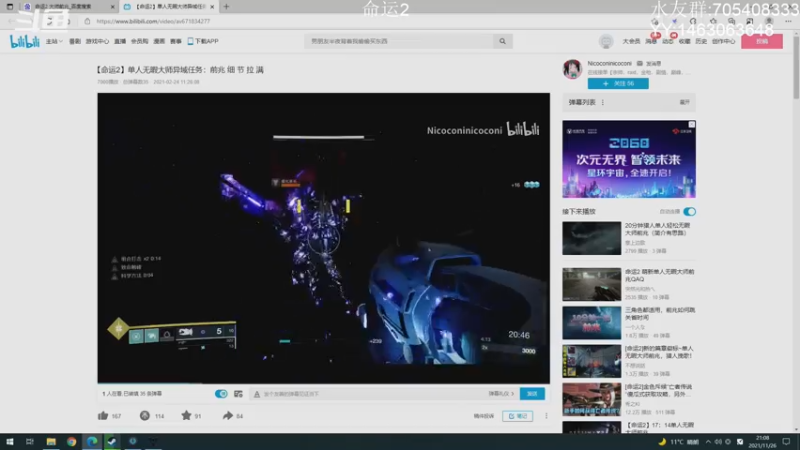Open a new browser tab

[x=227, y=7]
